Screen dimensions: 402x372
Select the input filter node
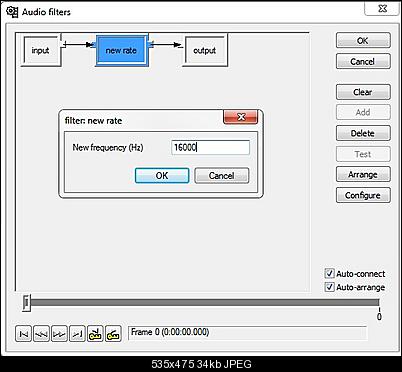41,51
